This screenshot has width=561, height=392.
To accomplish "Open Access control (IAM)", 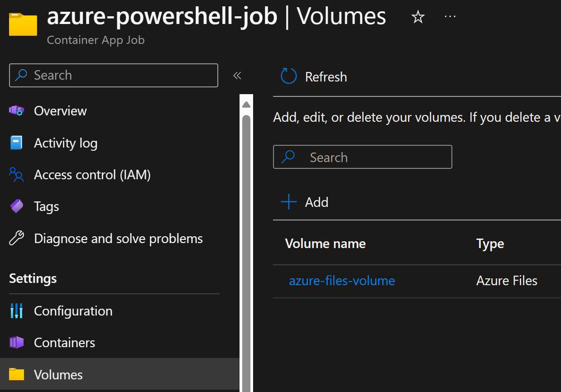I will pyautogui.click(x=92, y=175).
